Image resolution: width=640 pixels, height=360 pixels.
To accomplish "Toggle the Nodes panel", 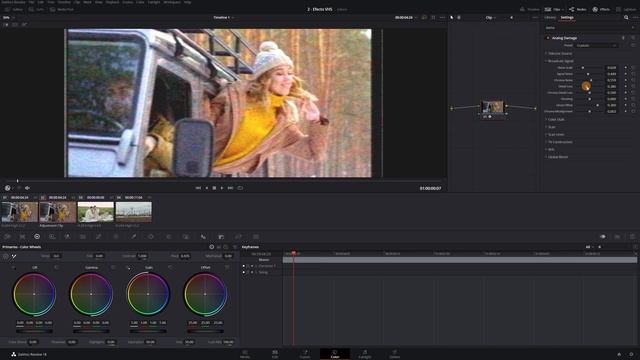I will click(x=578, y=9).
